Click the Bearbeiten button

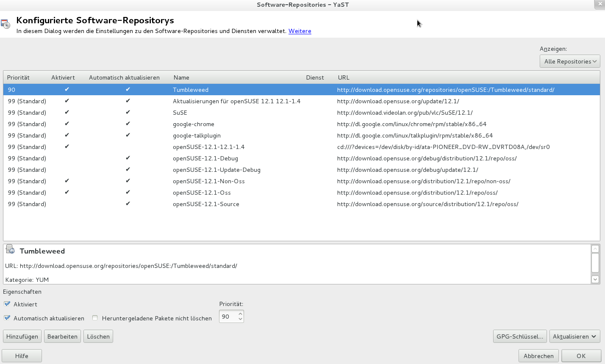click(x=62, y=336)
